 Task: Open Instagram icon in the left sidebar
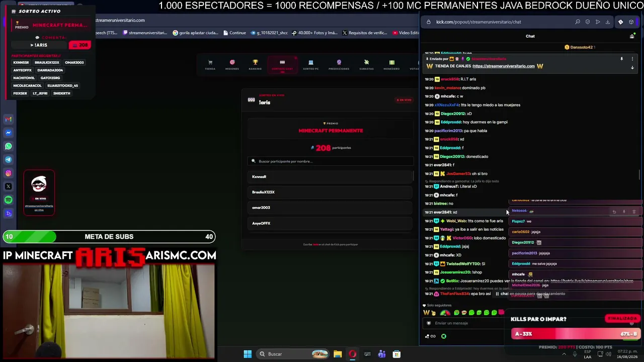pos(9,173)
